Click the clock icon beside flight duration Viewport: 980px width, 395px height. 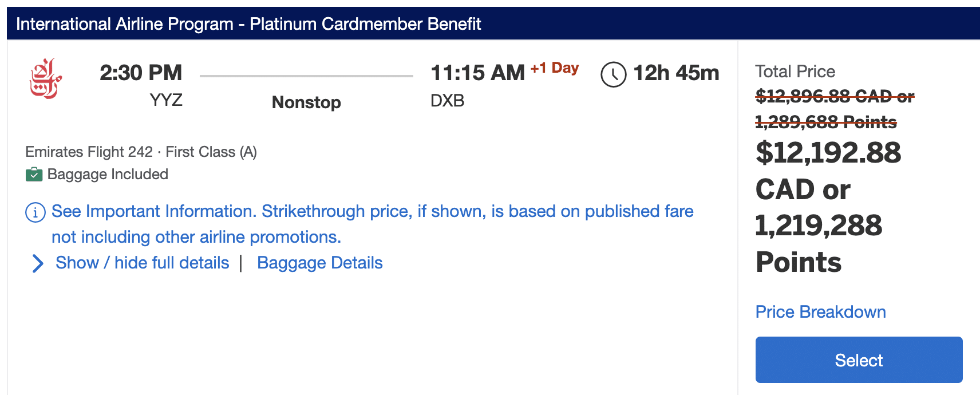[613, 74]
